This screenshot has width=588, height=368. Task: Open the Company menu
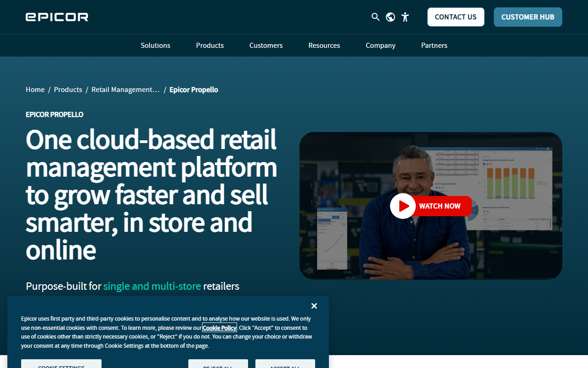(380, 46)
